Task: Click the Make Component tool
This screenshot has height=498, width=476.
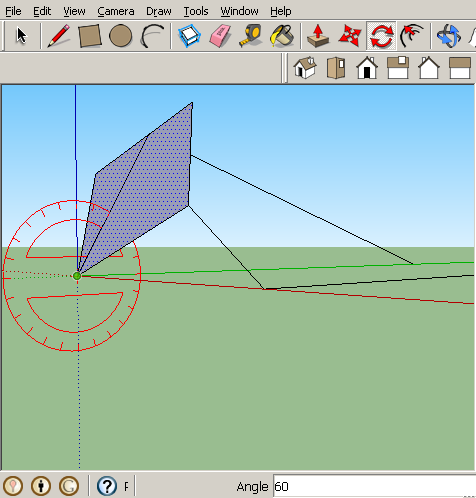Action: [189, 36]
